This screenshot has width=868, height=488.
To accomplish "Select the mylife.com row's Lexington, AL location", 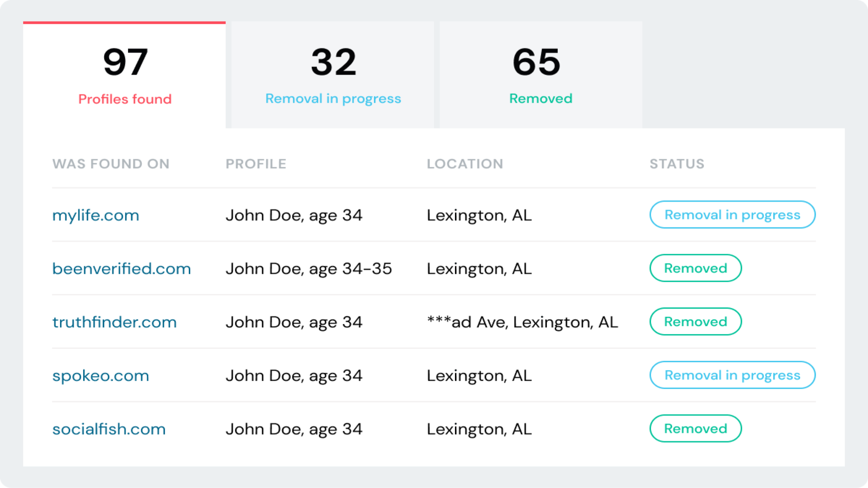I will click(479, 215).
